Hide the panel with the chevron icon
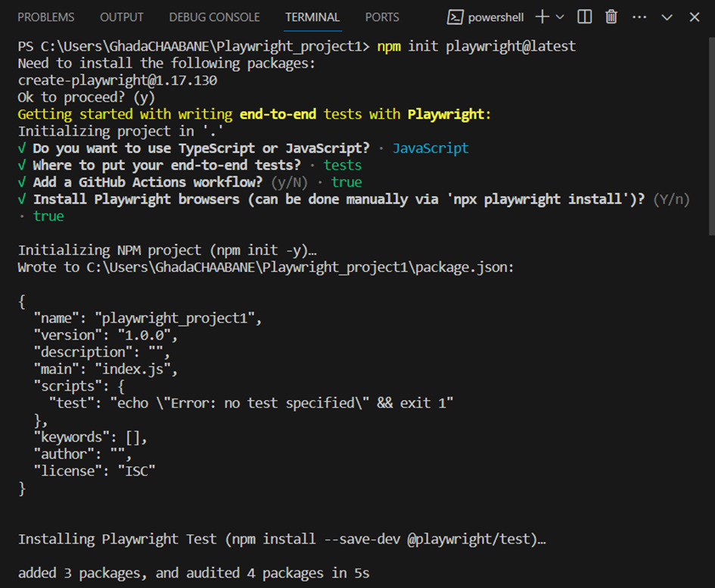The height and width of the screenshot is (588, 715). [666, 17]
